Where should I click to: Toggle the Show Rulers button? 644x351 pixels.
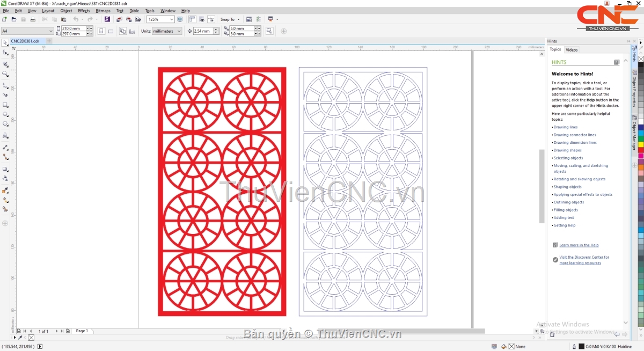point(192,19)
